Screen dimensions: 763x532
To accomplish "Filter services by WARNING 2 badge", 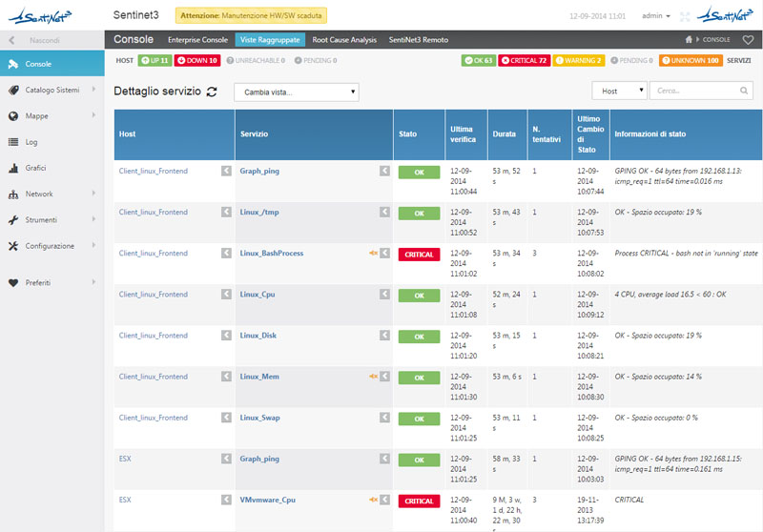I will pyautogui.click(x=579, y=60).
